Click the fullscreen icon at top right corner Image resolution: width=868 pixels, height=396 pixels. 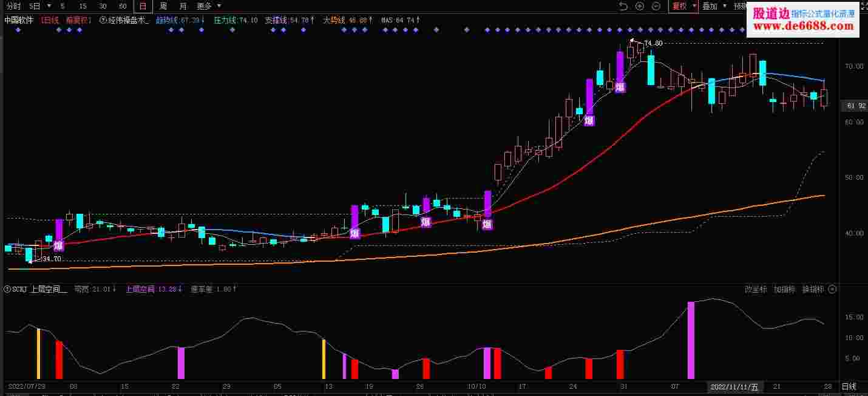[863, 6]
